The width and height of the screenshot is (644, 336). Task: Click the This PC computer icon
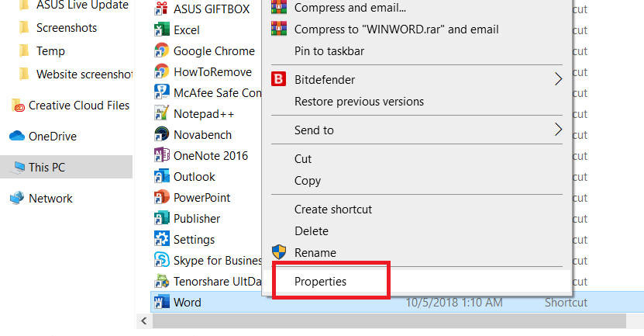(x=19, y=168)
